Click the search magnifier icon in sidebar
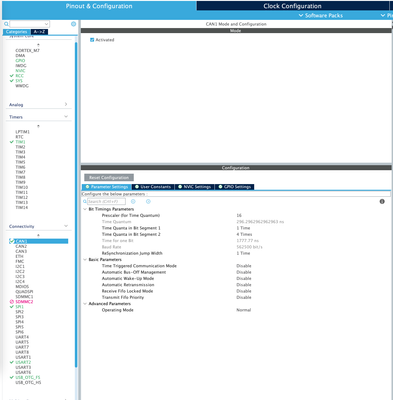The width and height of the screenshot is (393, 400). pos(6,24)
